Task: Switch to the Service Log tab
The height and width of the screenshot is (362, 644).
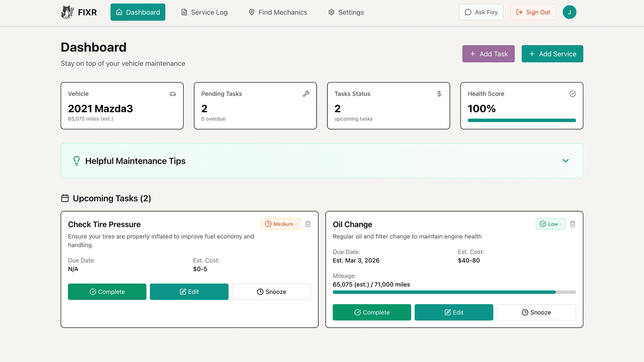Action: click(x=204, y=12)
